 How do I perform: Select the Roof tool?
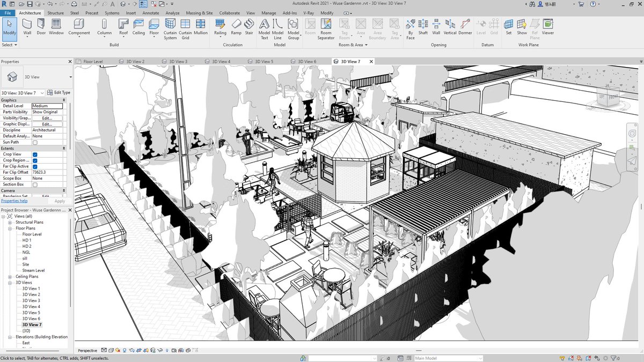[123, 28]
